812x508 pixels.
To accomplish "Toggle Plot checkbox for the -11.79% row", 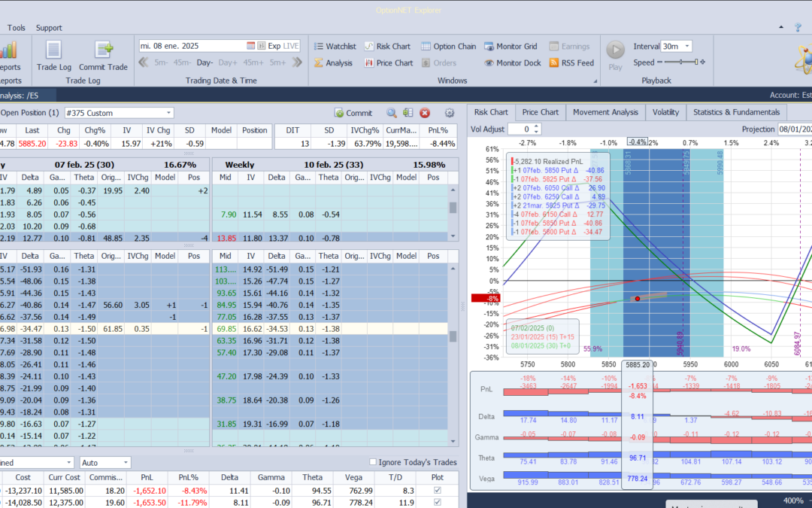I will click(x=438, y=502).
